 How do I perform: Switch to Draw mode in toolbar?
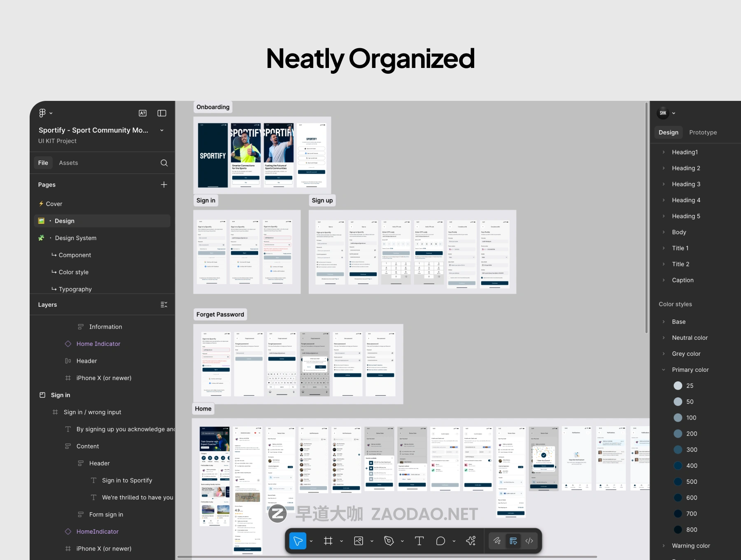tap(497, 541)
